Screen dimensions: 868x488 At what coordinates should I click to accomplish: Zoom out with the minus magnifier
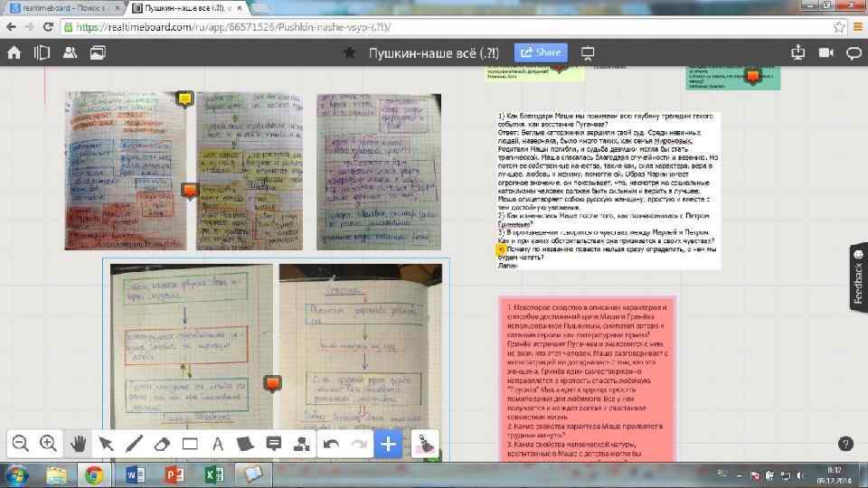click(21, 444)
